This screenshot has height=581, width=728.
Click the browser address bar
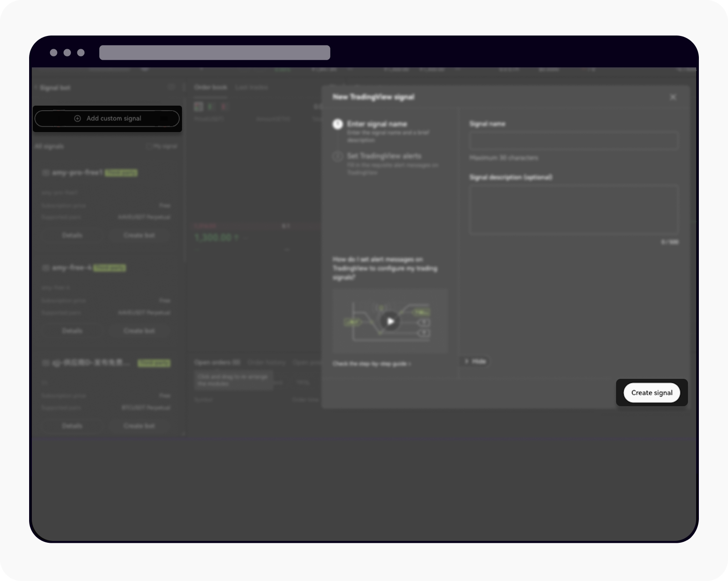pyautogui.click(x=215, y=52)
